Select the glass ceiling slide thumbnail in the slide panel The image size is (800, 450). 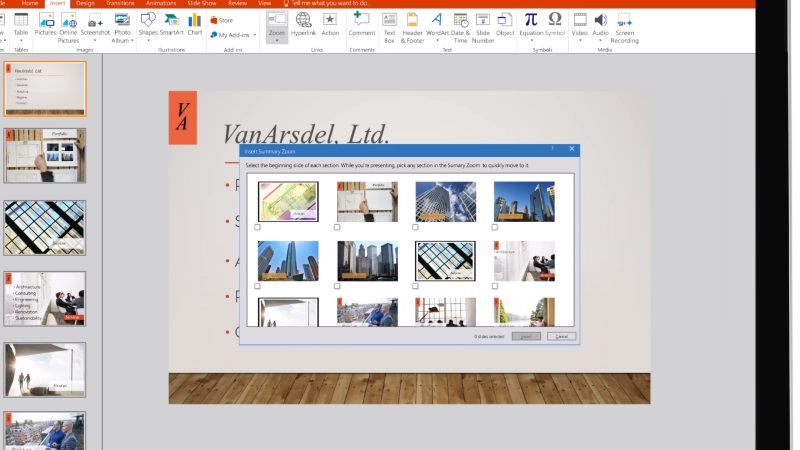(x=45, y=227)
